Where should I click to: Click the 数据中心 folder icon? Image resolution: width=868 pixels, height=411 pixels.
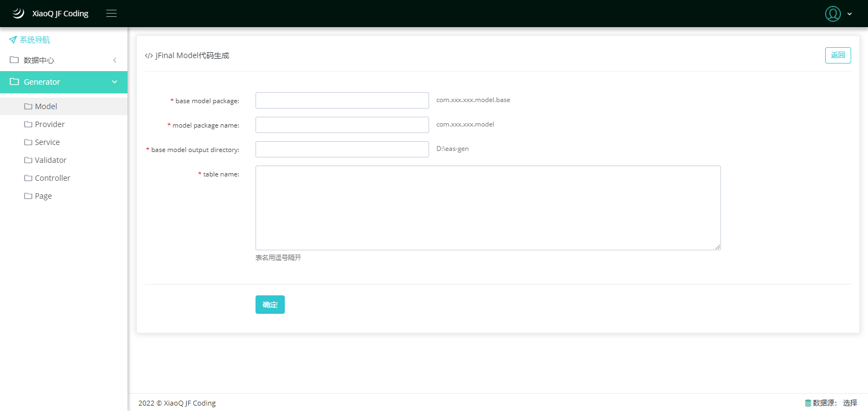(x=14, y=60)
